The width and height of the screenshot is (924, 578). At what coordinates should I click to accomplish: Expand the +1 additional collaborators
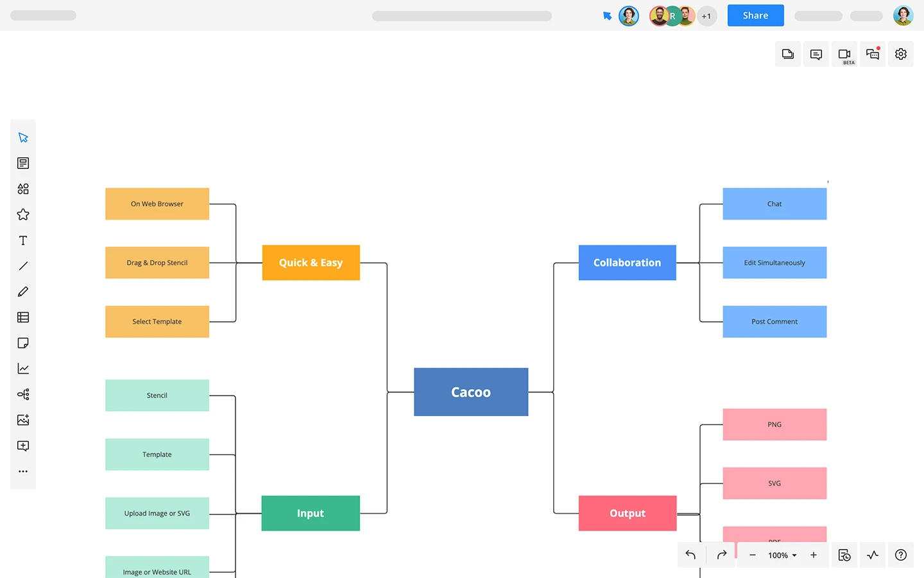pyautogui.click(x=706, y=16)
